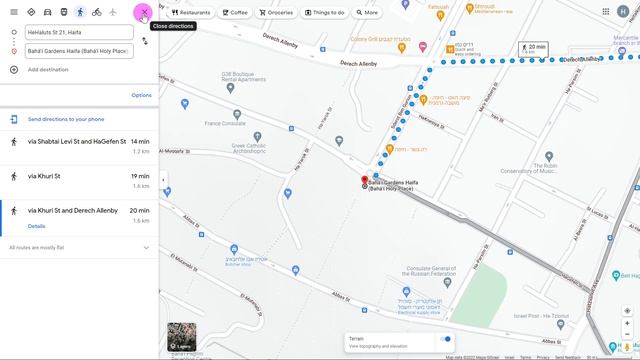Click Greek Catholic Archbishopric marker
Image resolution: width=640 pixels, height=360 pixels.
tap(257, 137)
